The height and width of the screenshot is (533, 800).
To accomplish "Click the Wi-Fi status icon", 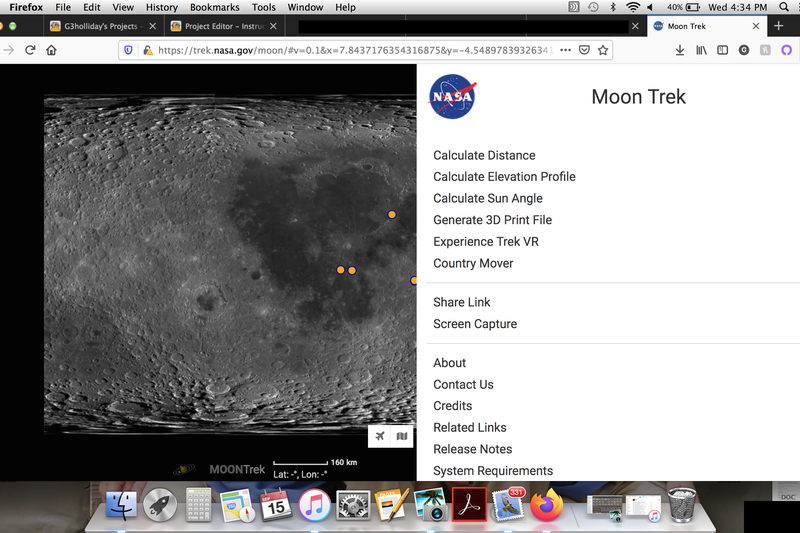I will pyautogui.click(x=633, y=7).
